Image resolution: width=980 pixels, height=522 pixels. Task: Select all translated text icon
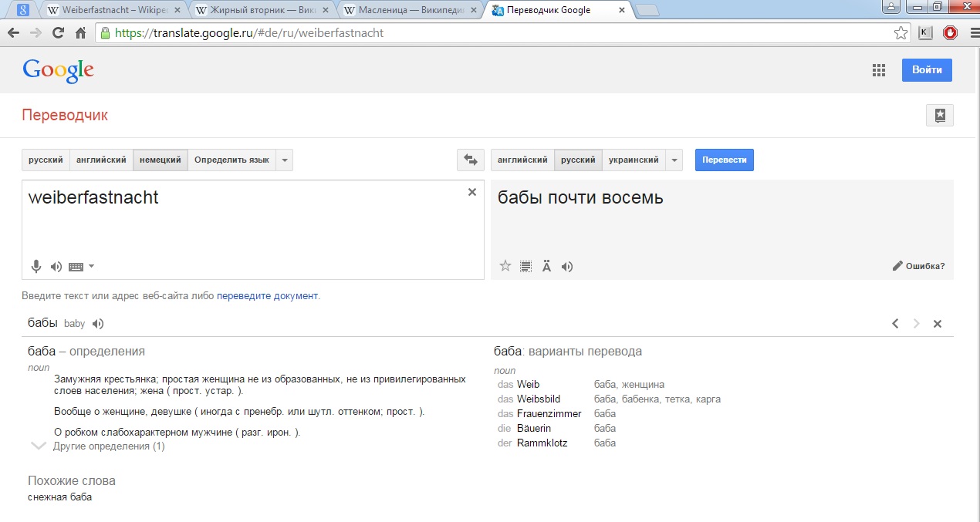pyautogui.click(x=526, y=267)
